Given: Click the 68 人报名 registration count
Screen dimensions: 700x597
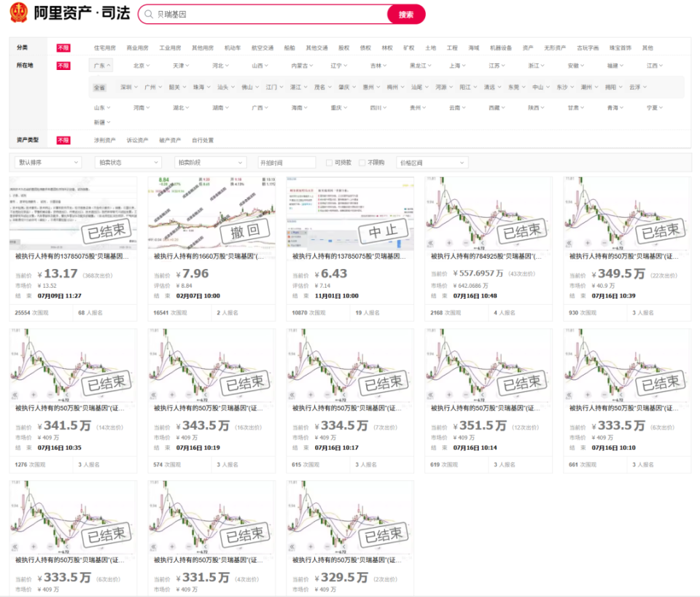Looking at the screenshot, I should 90,313.
